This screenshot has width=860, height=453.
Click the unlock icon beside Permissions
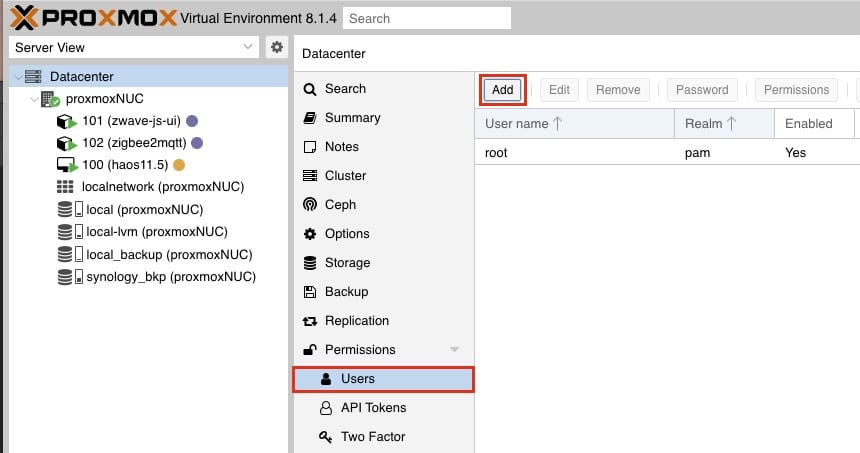(x=310, y=349)
